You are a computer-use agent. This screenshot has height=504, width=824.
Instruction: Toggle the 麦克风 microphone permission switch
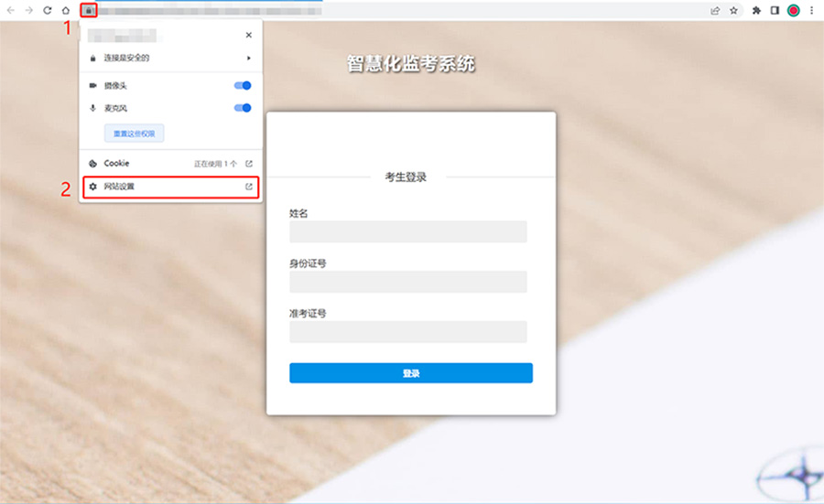(243, 108)
